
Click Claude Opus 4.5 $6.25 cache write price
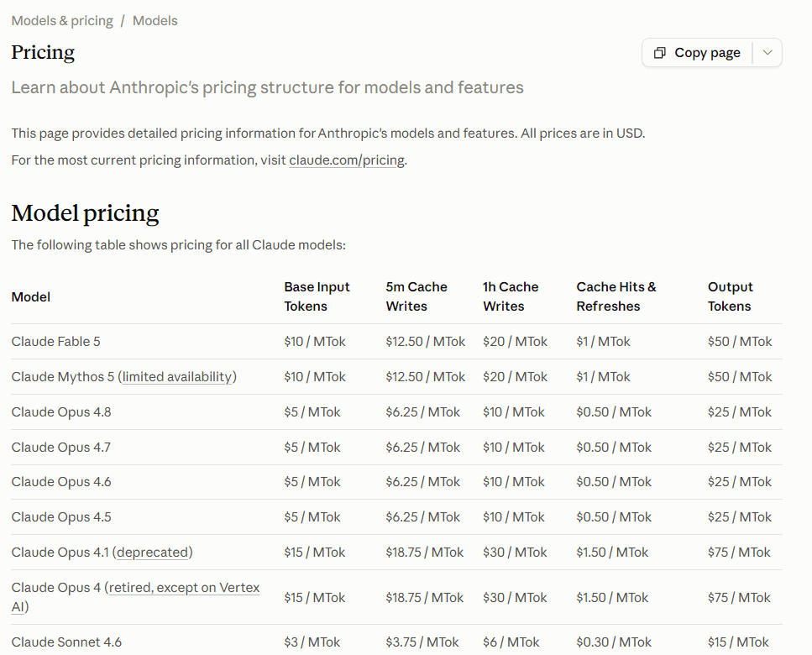(422, 517)
